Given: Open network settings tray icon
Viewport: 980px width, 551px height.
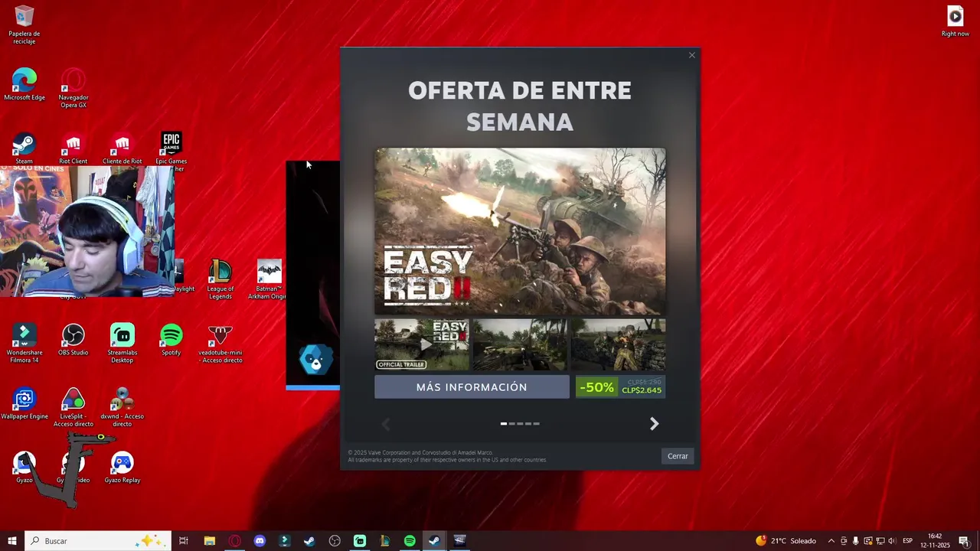Looking at the screenshot, I should [880, 541].
